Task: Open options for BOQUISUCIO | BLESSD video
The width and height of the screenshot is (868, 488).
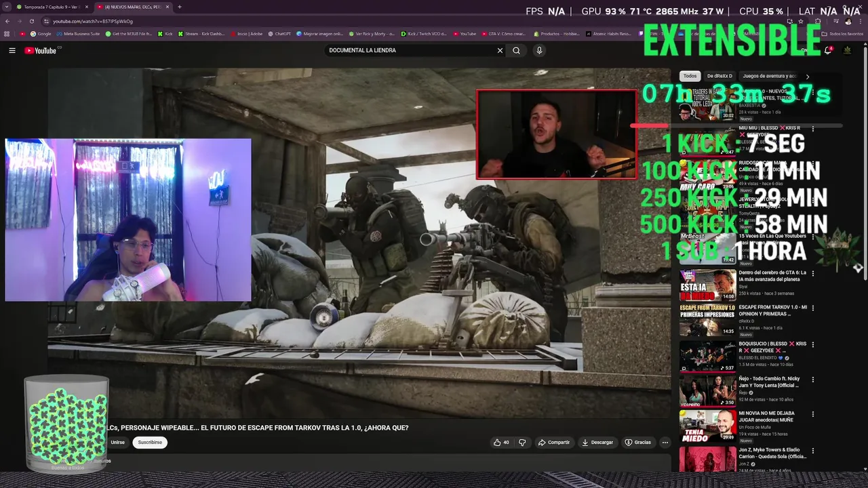Action: [x=813, y=344]
